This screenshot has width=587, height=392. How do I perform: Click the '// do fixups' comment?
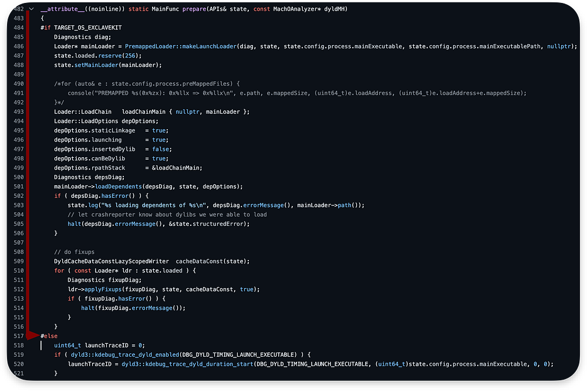[x=74, y=252]
